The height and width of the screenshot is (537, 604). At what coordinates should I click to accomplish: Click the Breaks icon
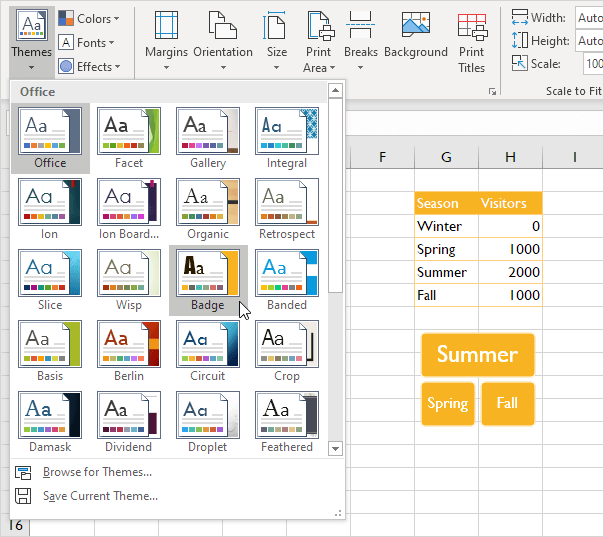pyautogui.click(x=361, y=26)
